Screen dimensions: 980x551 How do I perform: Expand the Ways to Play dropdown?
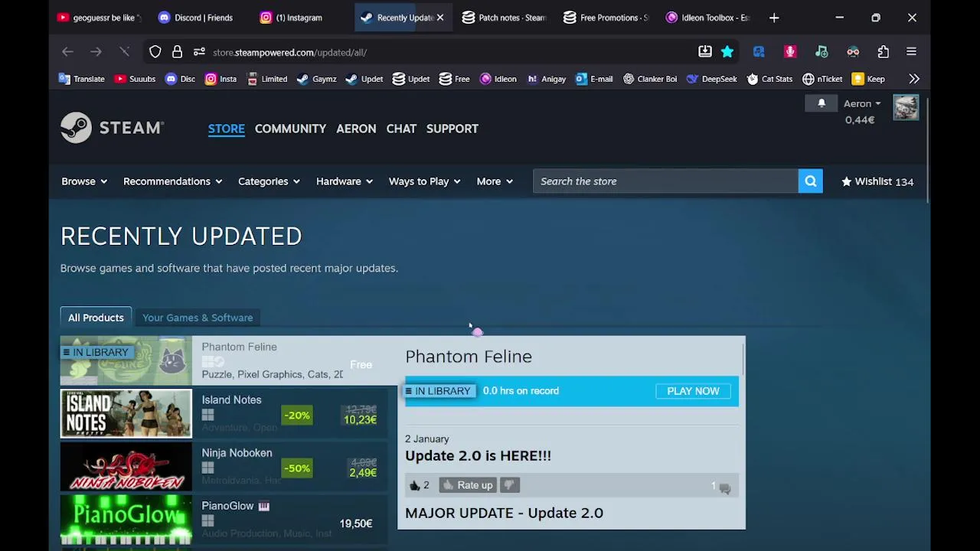coord(424,181)
